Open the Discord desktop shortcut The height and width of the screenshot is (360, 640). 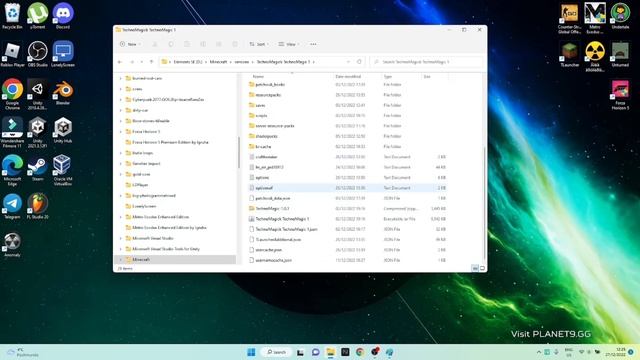coord(63,16)
